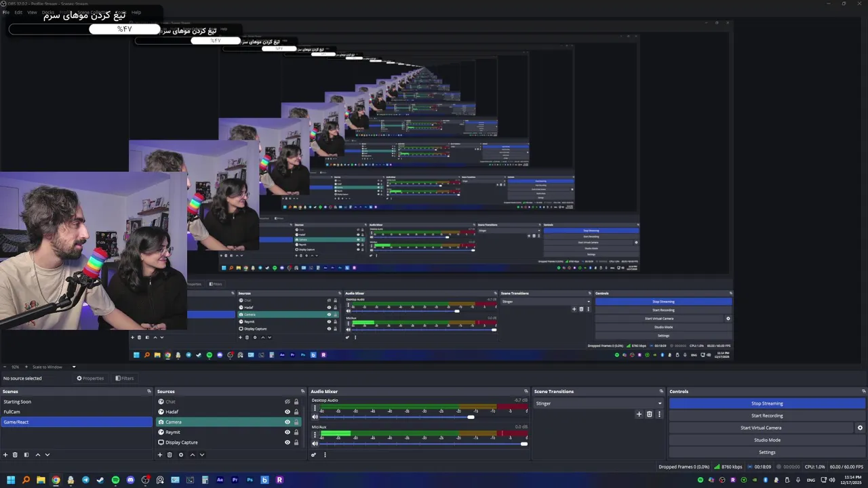This screenshot has height=488, width=868.
Task: Toggle lock on Display Capture source
Action: pos(296,443)
